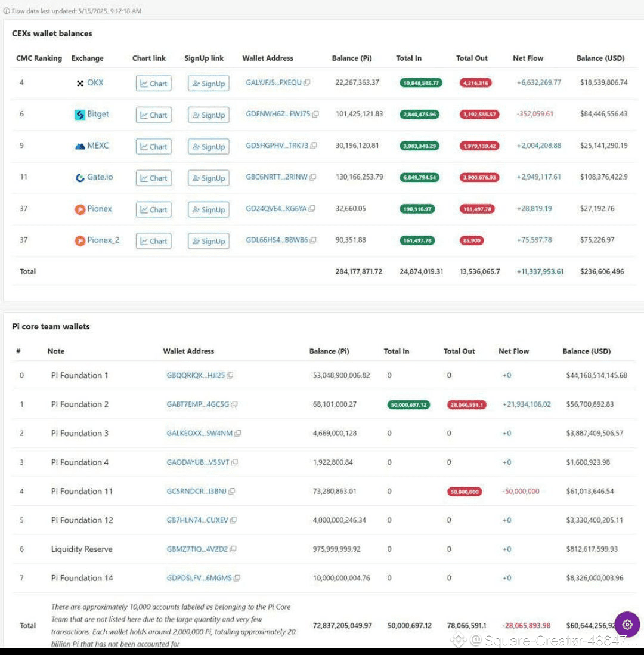
Task: Click Bitget Total Out badge 3,192,535.57
Action: tap(479, 114)
